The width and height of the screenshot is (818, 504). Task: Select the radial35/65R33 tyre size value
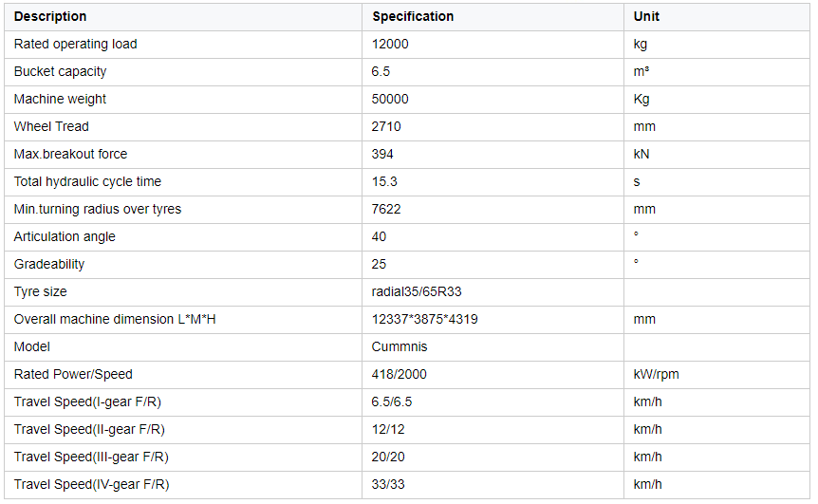click(417, 291)
